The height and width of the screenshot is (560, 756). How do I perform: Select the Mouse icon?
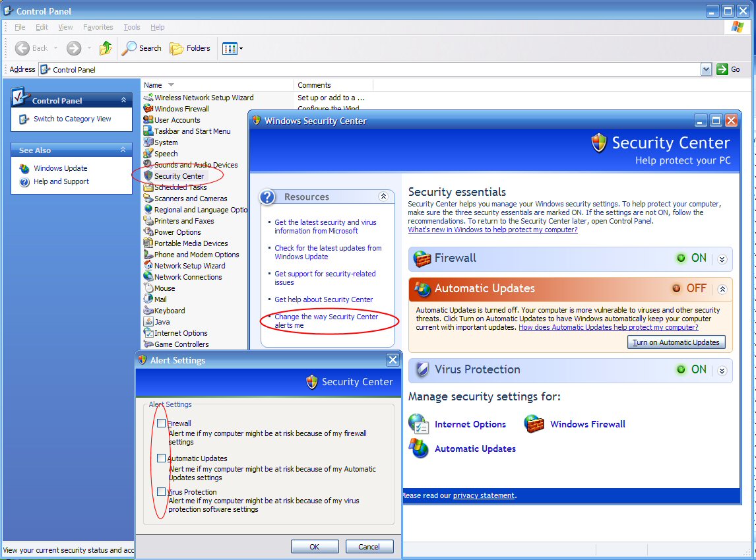pyautogui.click(x=148, y=288)
